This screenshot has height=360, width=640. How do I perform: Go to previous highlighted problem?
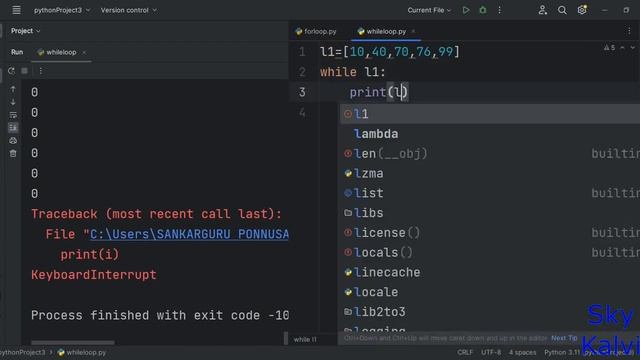[x=622, y=48]
